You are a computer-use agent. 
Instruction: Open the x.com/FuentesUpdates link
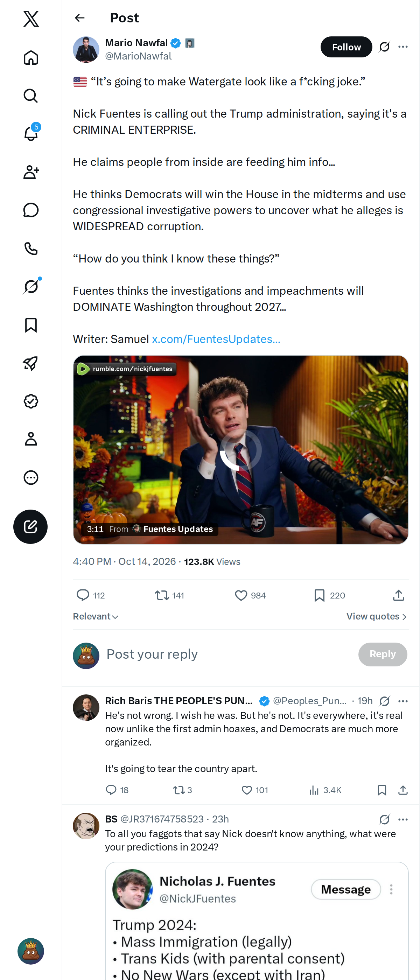point(216,339)
